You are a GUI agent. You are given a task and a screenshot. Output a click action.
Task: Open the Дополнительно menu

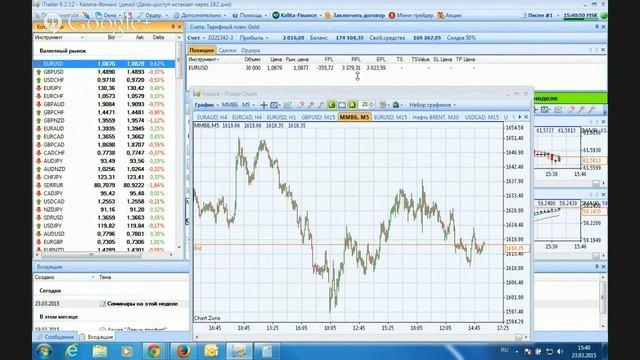(x=200, y=15)
